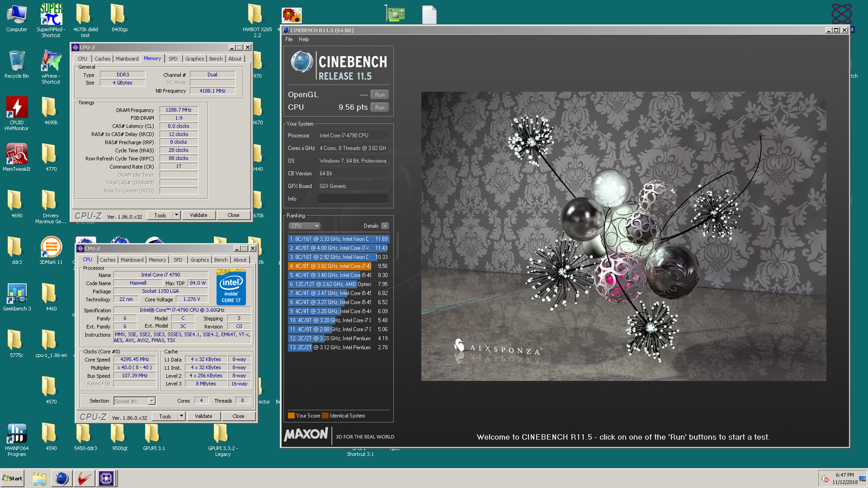Launch CPUID HWMonitor desktop icon

coord(17,113)
